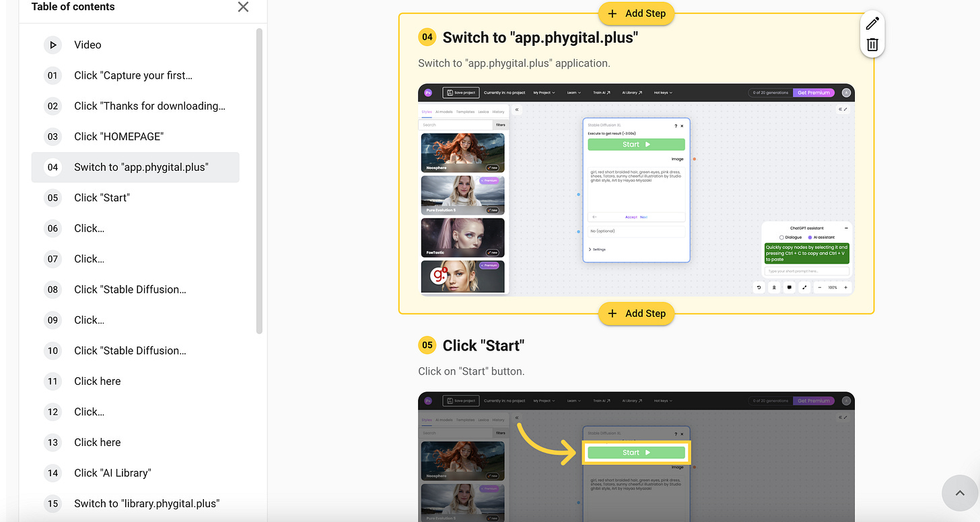
Task: Click the step 04 heading title text
Action: click(540, 38)
